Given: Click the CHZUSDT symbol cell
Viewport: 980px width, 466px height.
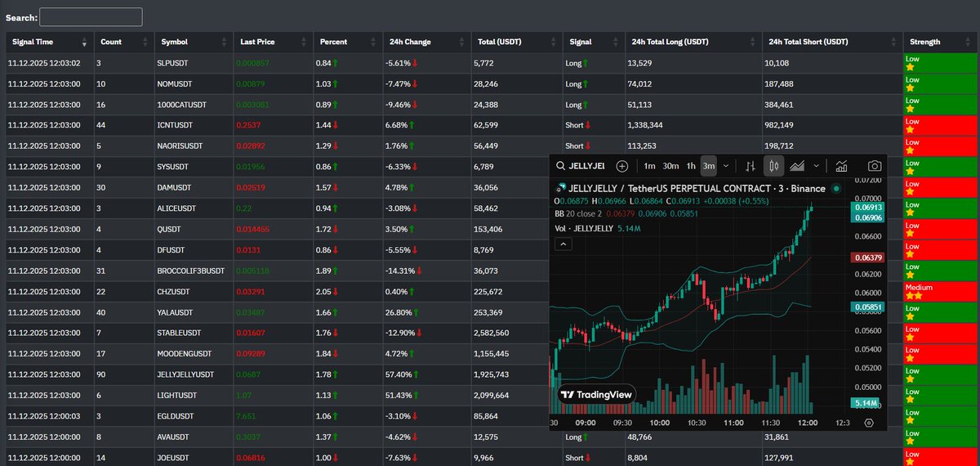Looking at the screenshot, I should pos(193,290).
